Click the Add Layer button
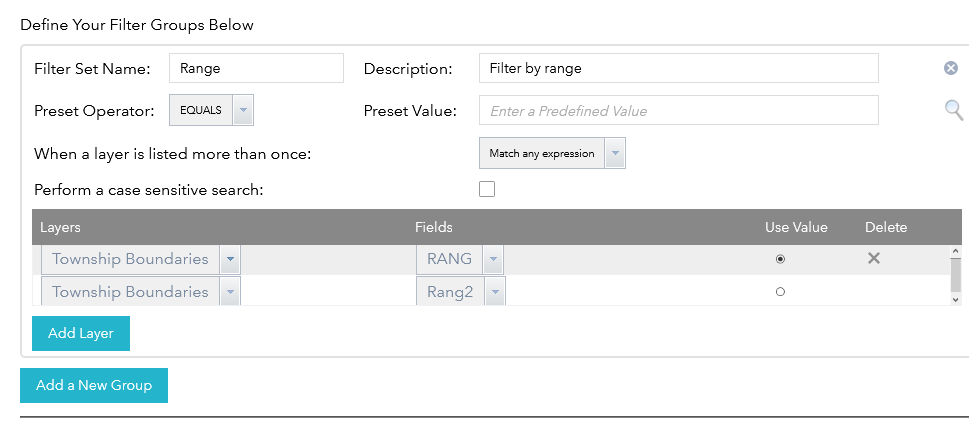The height and width of the screenshot is (428, 969). click(x=81, y=333)
